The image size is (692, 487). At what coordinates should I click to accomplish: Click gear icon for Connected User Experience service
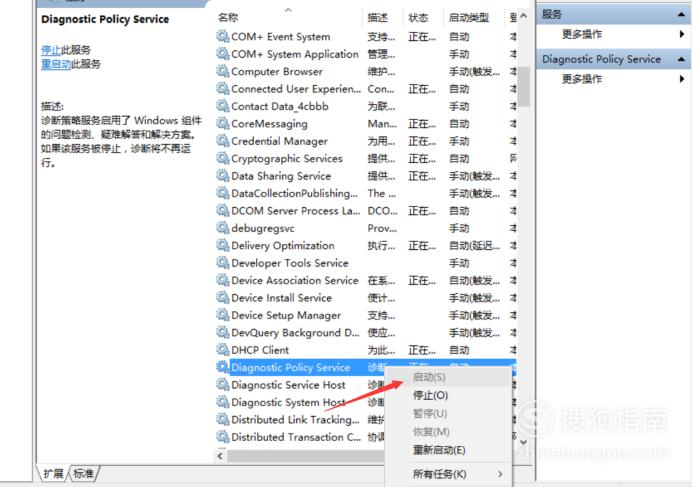tap(223, 89)
